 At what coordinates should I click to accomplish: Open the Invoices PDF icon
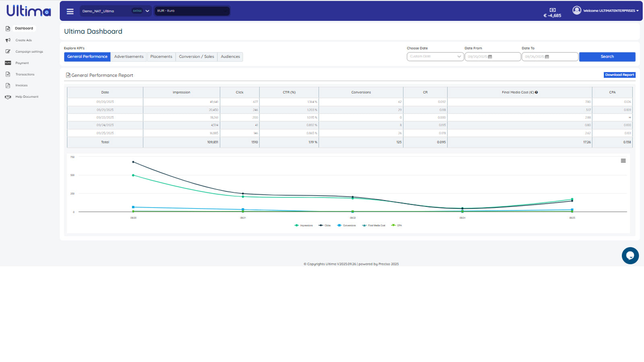click(x=8, y=85)
